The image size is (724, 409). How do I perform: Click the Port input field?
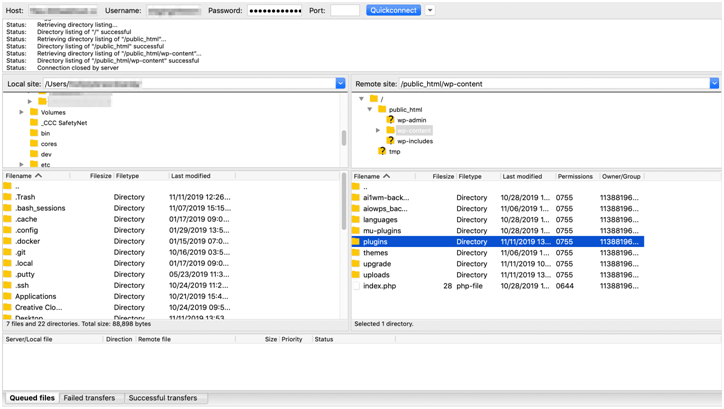(x=344, y=10)
